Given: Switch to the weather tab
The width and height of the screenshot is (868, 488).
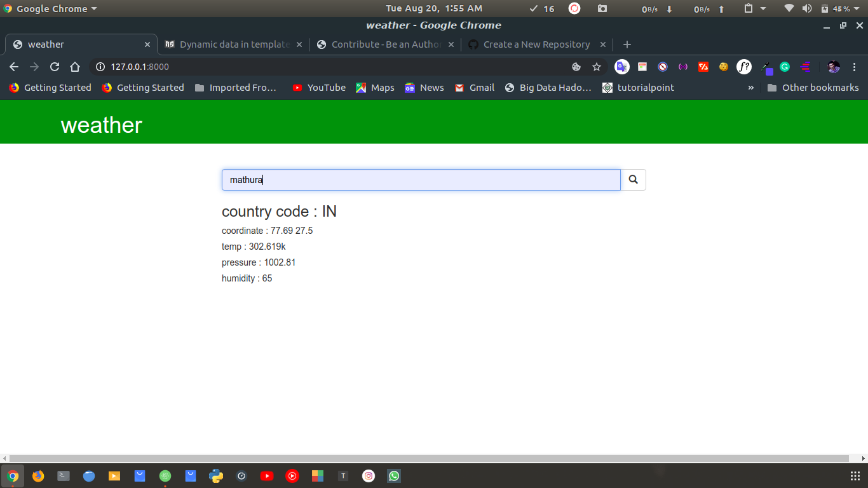Looking at the screenshot, I should pos(81,44).
